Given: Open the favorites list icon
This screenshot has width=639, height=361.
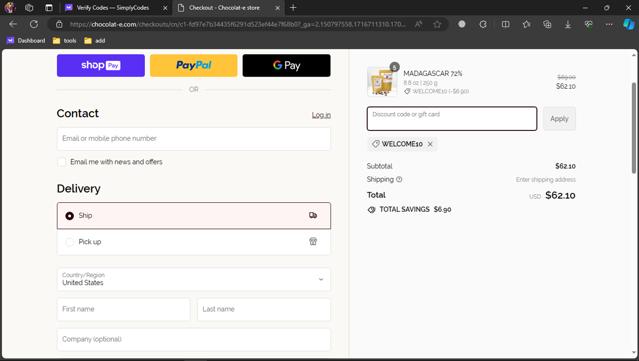Looking at the screenshot, I should coord(527,24).
